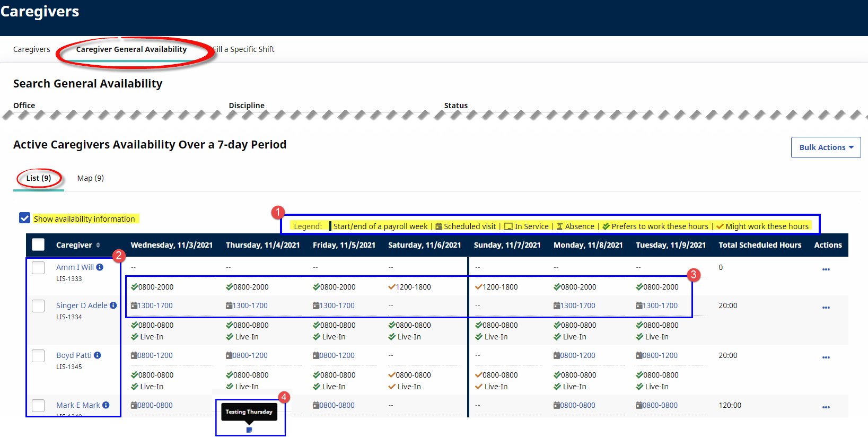Open Mark E Mark caregiver profile link
This screenshot has height=437, width=868.
pyautogui.click(x=78, y=405)
